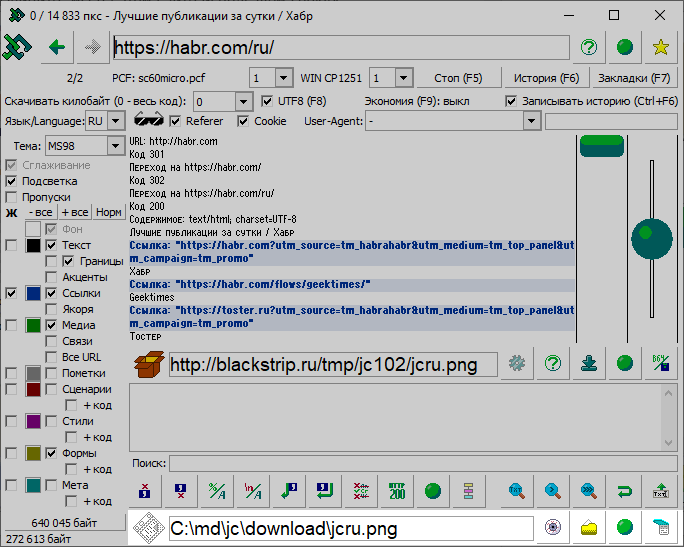Click the question mark icon in the download row
The image size is (684, 547).
point(553,363)
